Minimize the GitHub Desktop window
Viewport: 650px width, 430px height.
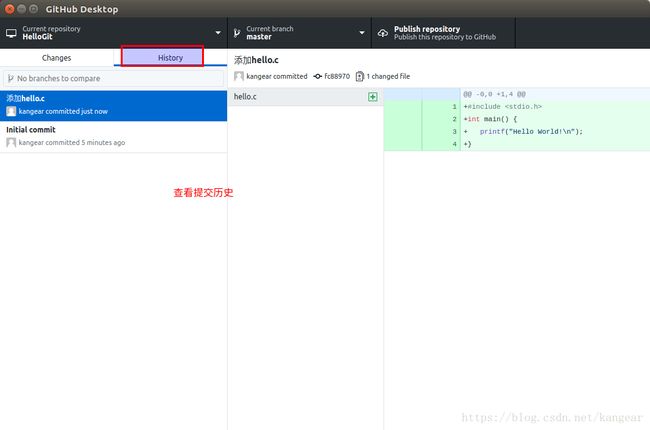pos(22,9)
